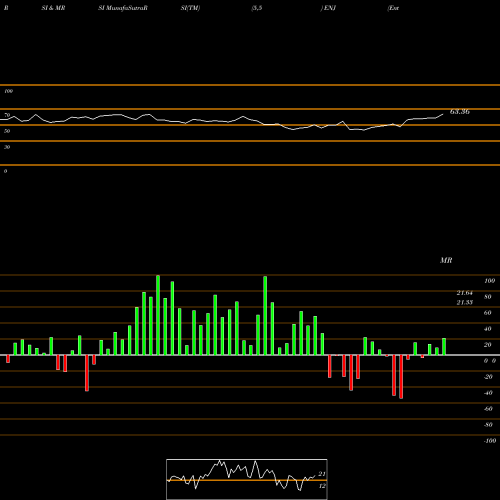Click the value 21 in mini chart

click(x=322, y=474)
